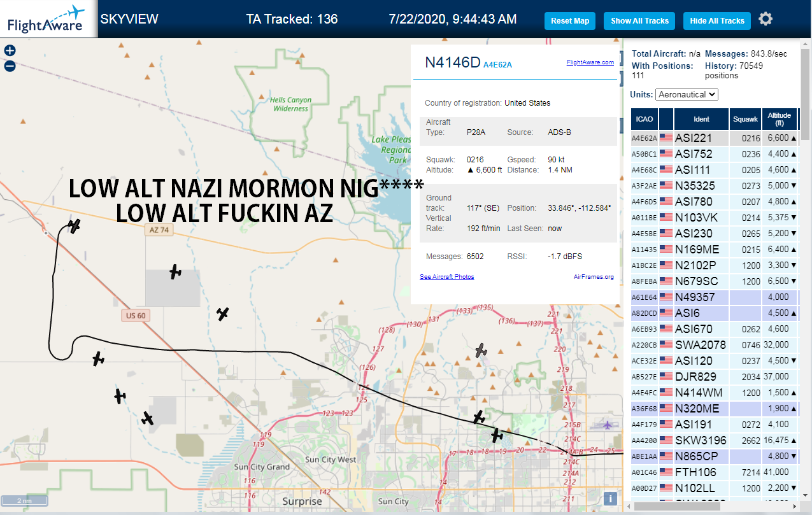Click the 2 nm map scale indicator
This screenshot has width=812, height=515.
24,500
